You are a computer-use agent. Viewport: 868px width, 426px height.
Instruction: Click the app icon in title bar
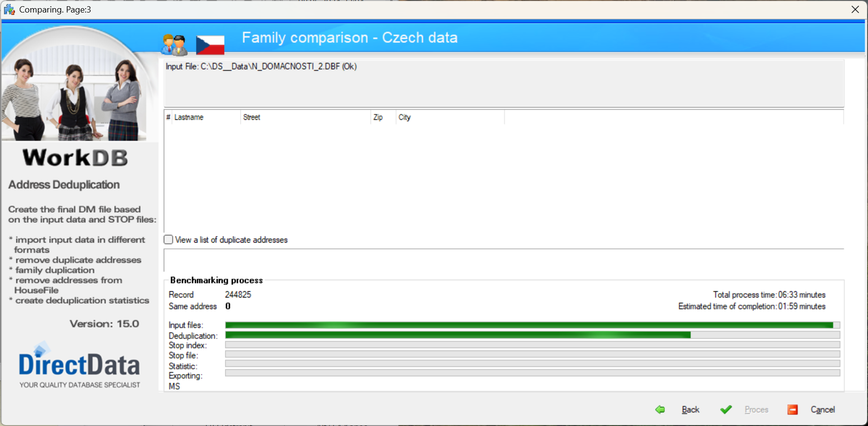tap(9, 10)
